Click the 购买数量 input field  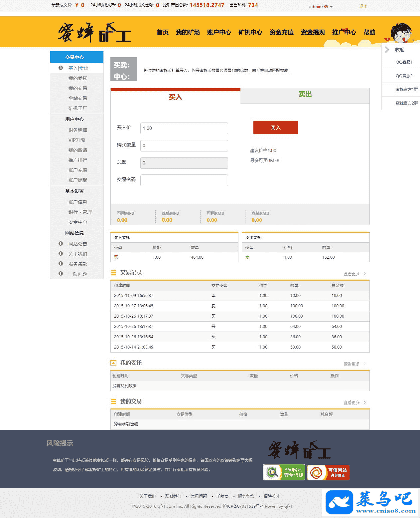click(x=184, y=145)
